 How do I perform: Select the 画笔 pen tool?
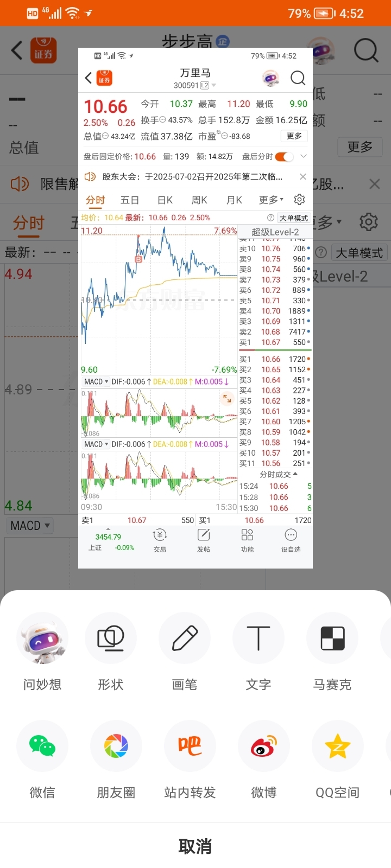pyautogui.click(x=185, y=638)
